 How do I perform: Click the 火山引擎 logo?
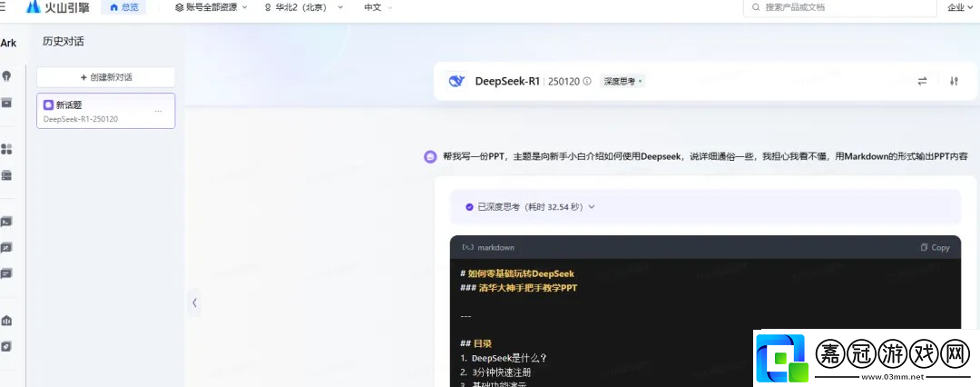coord(57,7)
